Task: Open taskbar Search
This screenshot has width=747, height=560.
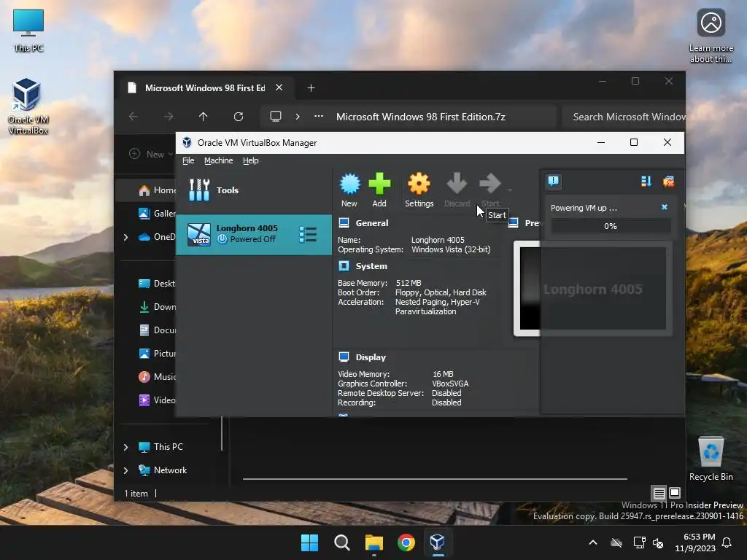Action: click(341, 542)
